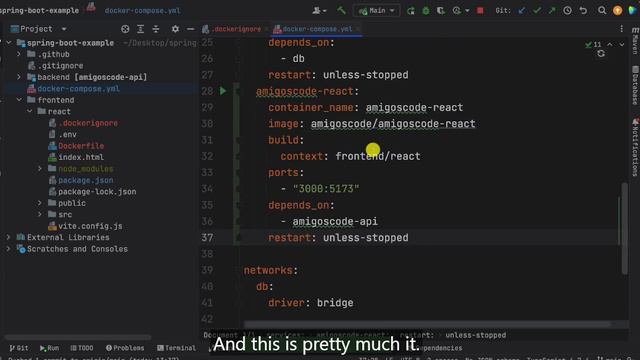
Task: Open the Terminal tool window button
Action: (x=176, y=348)
